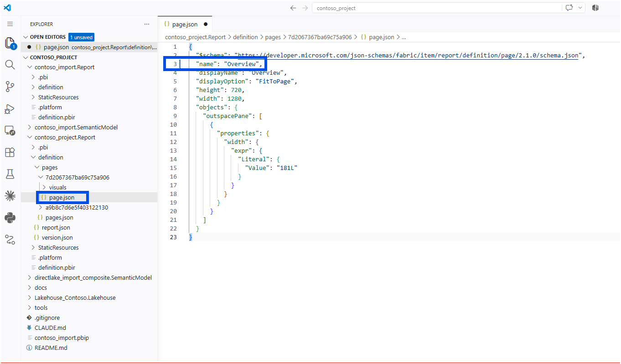Screen dimensions: 621x364
Task: Open the Search view
Action: tap(10, 65)
